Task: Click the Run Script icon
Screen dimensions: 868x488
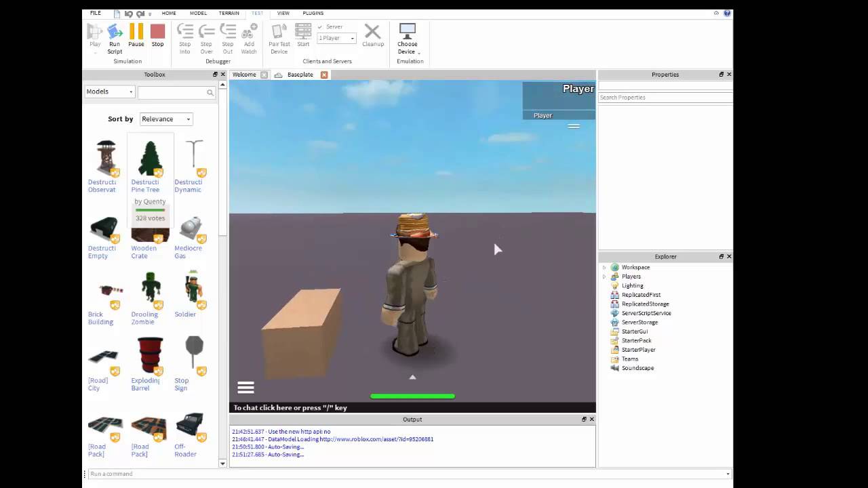Action: tap(115, 31)
